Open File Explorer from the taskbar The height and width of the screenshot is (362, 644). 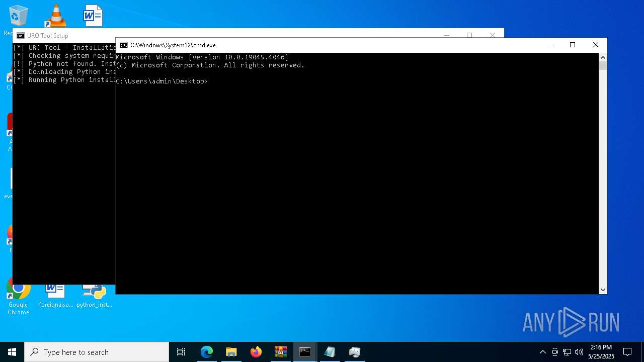tap(231, 352)
